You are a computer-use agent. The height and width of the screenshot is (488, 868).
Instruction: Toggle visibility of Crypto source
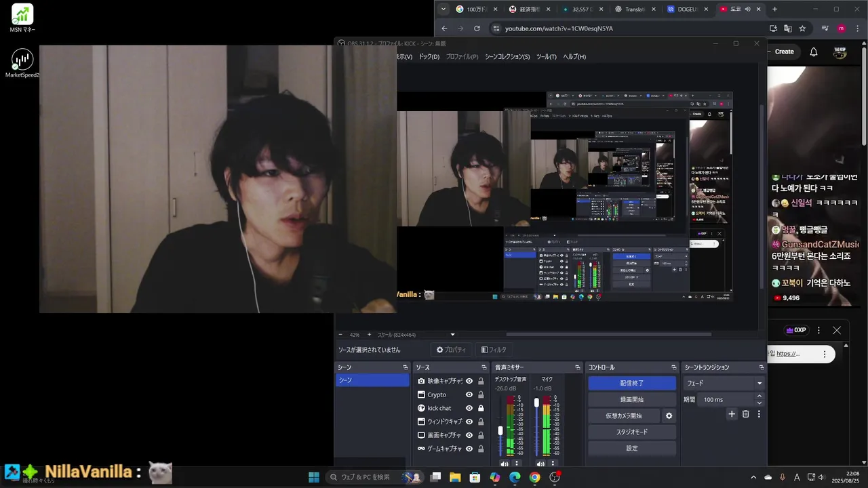[469, 394]
